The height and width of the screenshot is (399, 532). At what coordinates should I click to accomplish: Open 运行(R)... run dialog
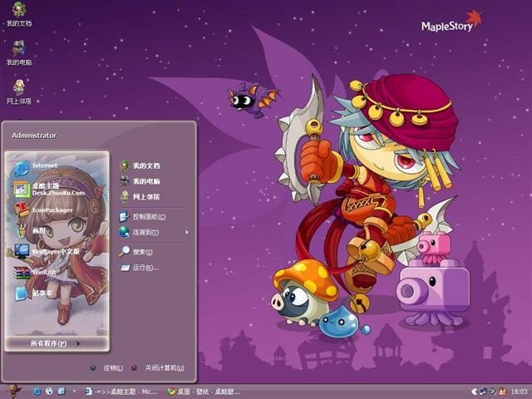(x=140, y=268)
